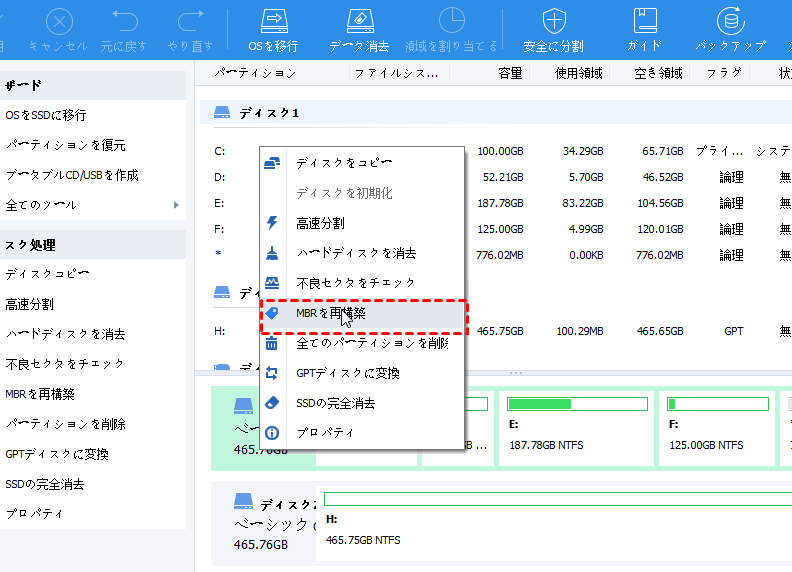
Task: Click パーティションを復元 in sidebar
Action: tap(66, 146)
